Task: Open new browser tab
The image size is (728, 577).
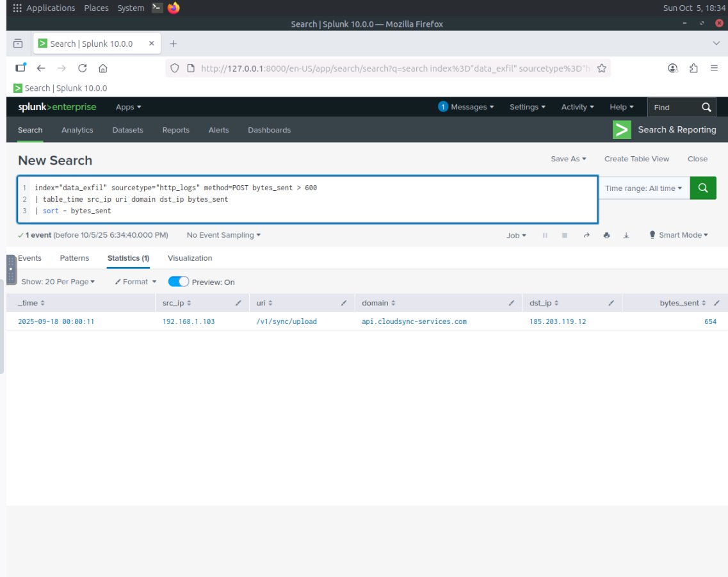Action: tap(173, 44)
